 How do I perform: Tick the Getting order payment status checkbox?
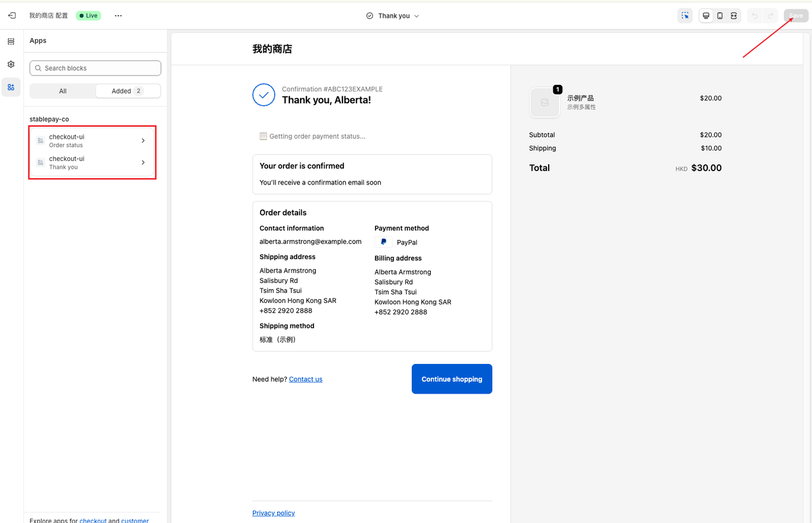(x=263, y=135)
